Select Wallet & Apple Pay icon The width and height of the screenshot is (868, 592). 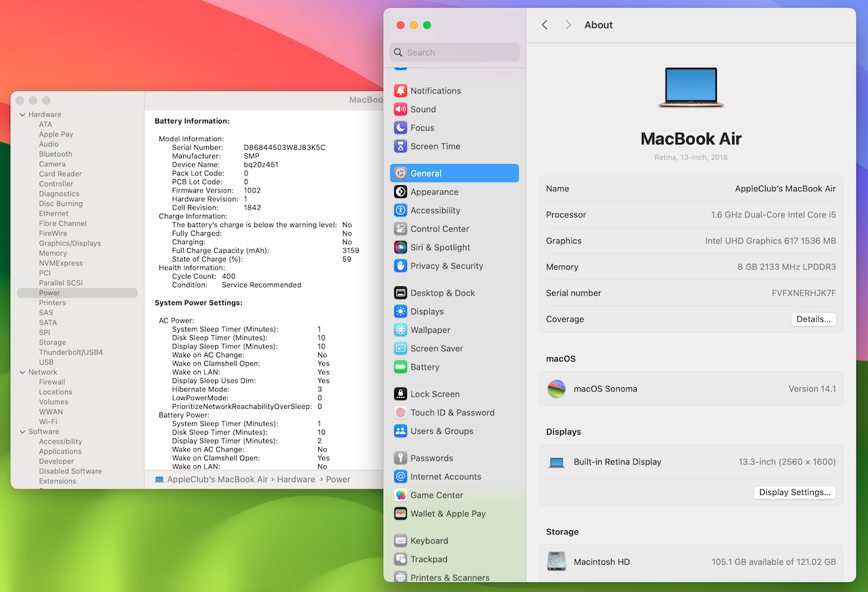point(400,514)
